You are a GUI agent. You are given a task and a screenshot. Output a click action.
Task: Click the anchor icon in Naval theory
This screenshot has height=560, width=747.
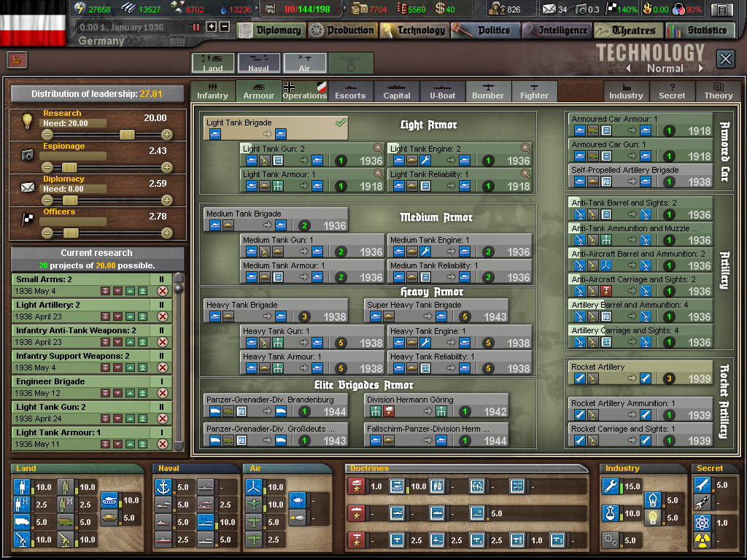tap(163, 487)
